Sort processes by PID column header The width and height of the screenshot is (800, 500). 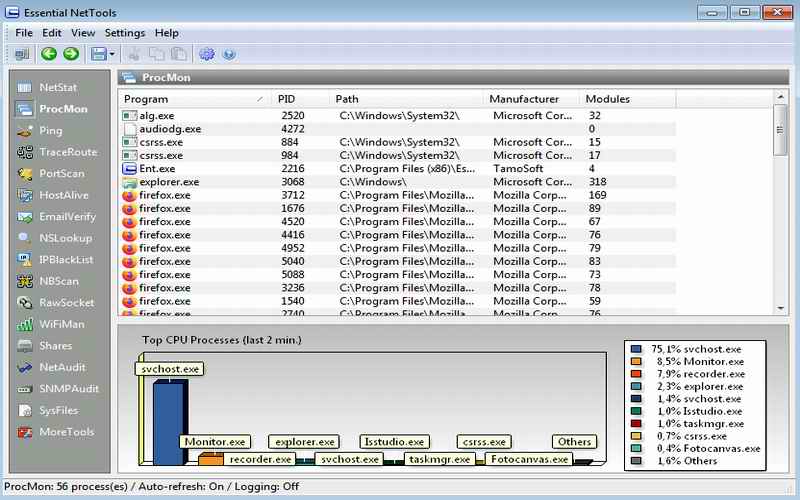click(300, 99)
